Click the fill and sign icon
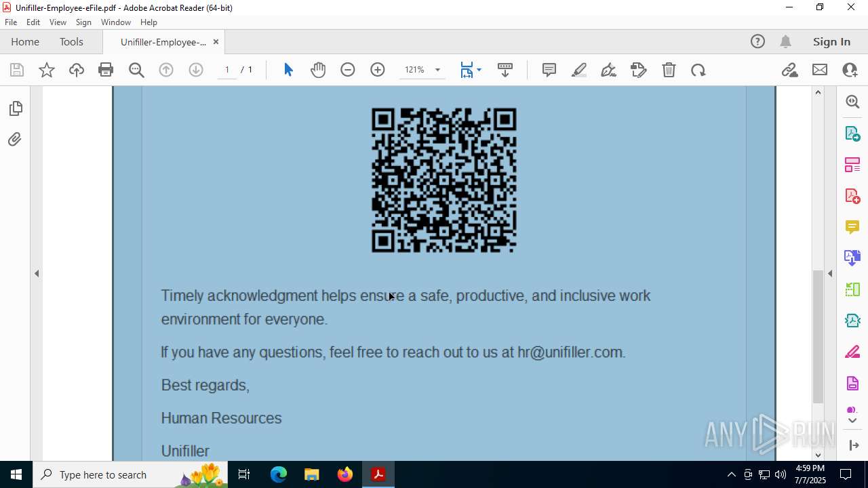Screen dimensions: 868x488 [x=639, y=70]
